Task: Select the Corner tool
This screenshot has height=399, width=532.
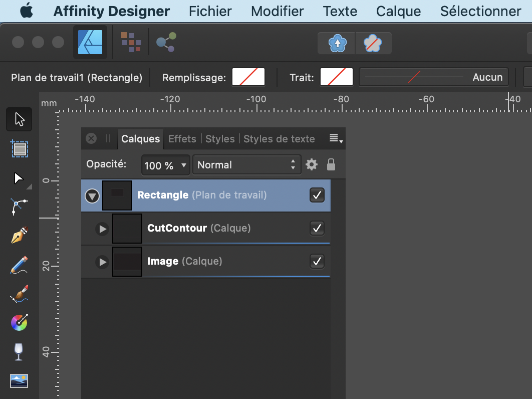Action: point(19,207)
